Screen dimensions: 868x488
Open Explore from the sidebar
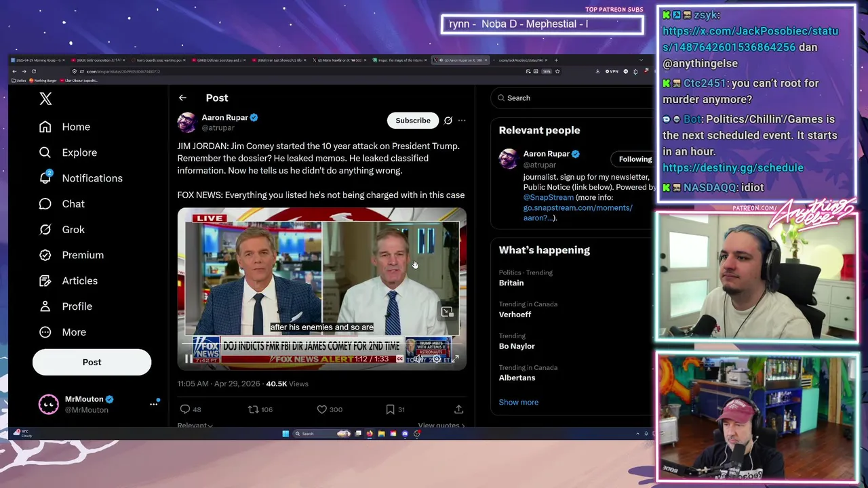click(68, 152)
